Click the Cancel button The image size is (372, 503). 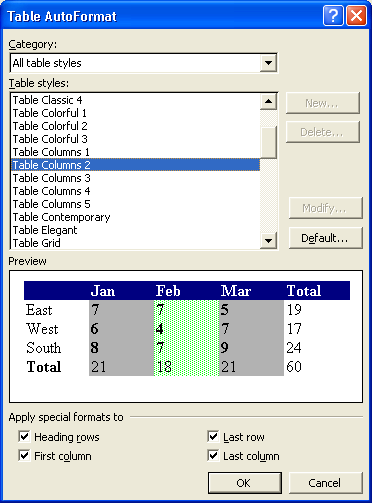click(x=325, y=483)
